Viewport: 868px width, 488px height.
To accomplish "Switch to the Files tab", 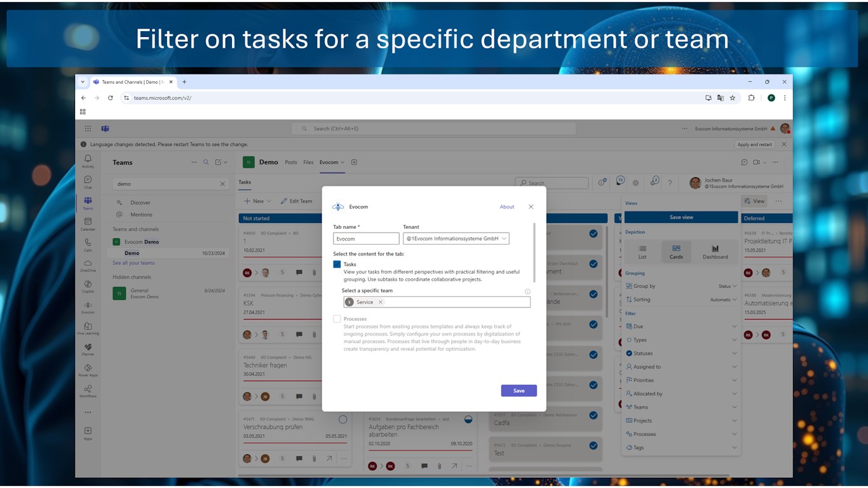I will (308, 162).
